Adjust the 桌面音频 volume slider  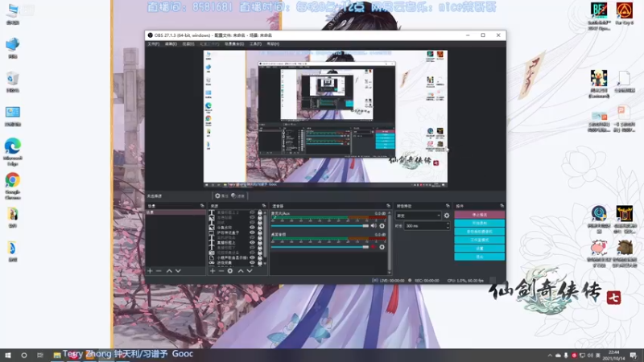point(320,247)
